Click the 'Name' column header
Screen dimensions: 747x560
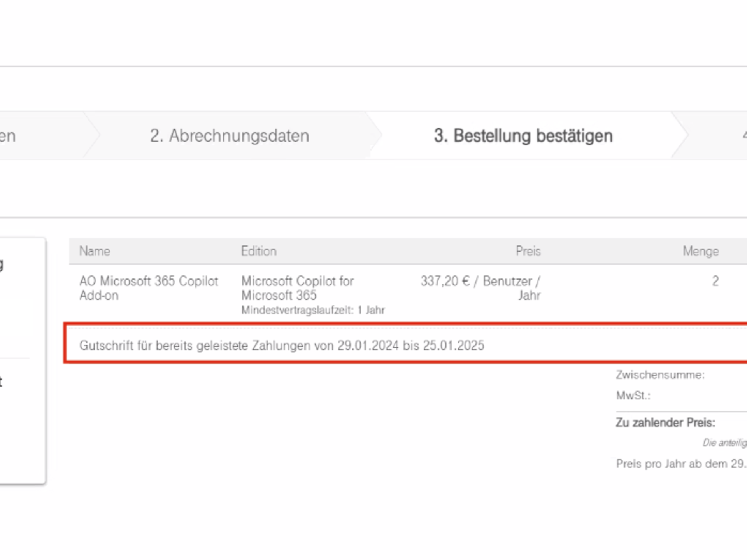[95, 251]
